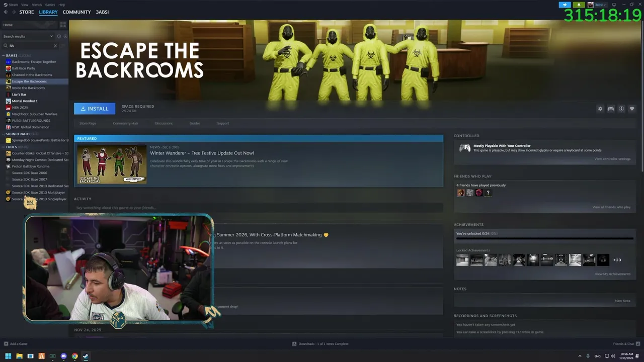Open the Help menu
This screenshot has height=362, width=644.
click(62, 5)
